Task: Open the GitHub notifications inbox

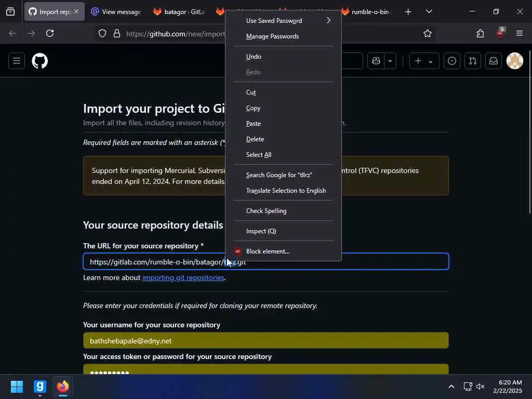Action: (x=494, y=61)
